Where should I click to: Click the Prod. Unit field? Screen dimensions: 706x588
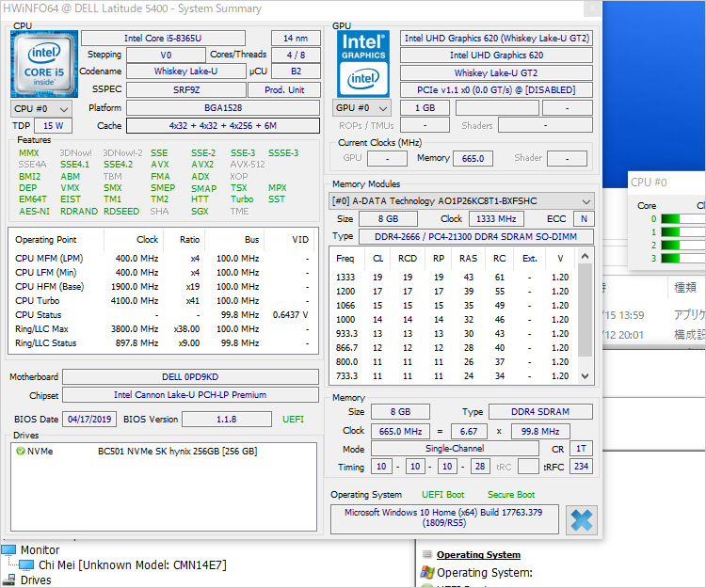coord(284,90)
